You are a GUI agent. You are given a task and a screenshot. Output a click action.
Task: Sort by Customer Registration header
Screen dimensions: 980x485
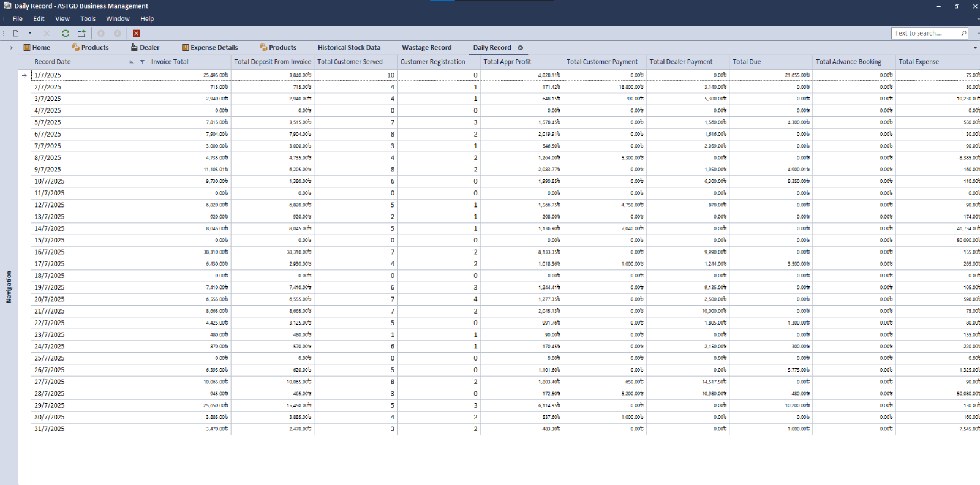439,62
